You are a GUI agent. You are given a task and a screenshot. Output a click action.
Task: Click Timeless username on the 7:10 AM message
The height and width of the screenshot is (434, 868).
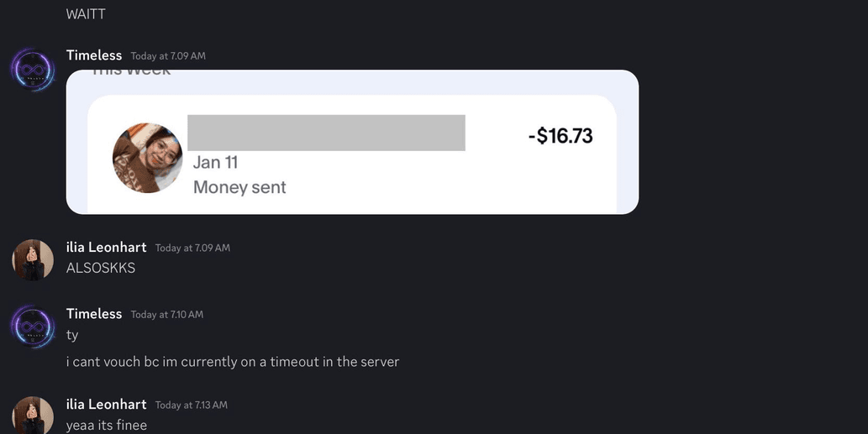pos(94,313)
